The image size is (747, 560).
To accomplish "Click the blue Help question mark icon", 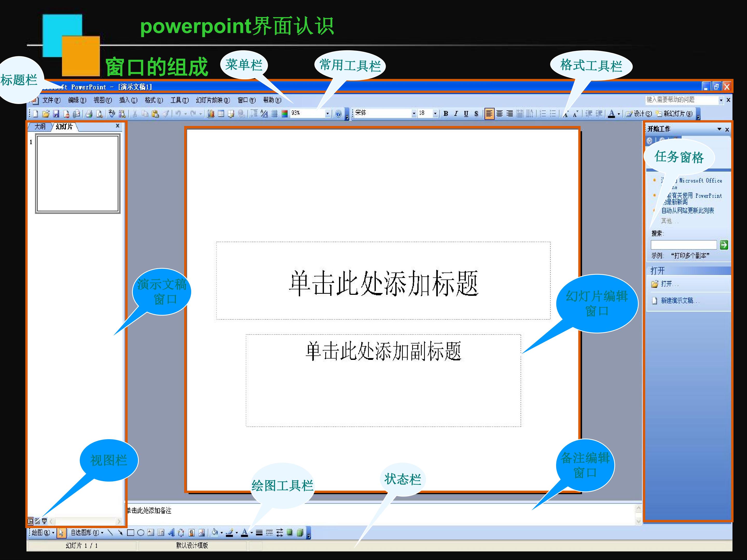I will click(x=338, y=114).
